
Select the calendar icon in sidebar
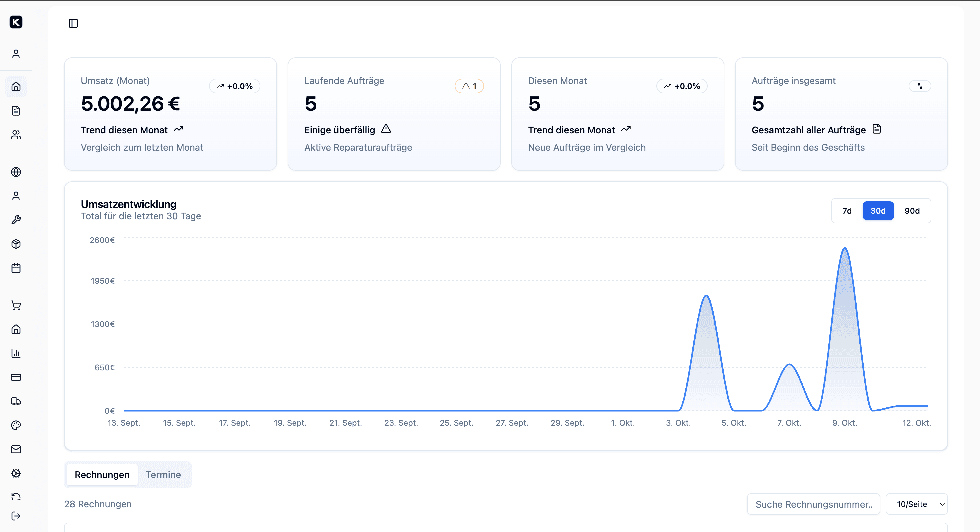pyautogui.click(x=16, y=268)
